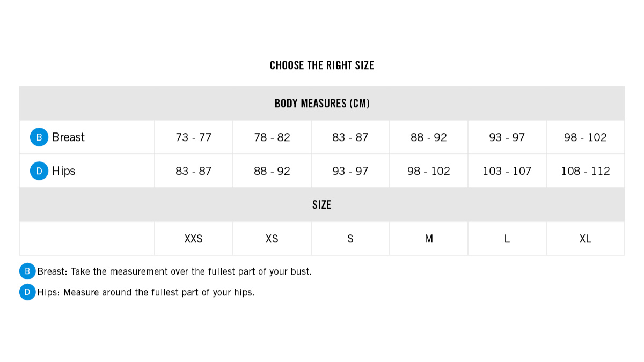644x362 pixels.
Task: Click the 108 - 112 hips measurement
Action: coord(586,171)
